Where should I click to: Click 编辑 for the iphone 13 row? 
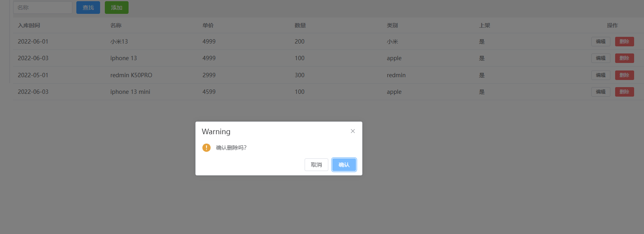point(600,58)
